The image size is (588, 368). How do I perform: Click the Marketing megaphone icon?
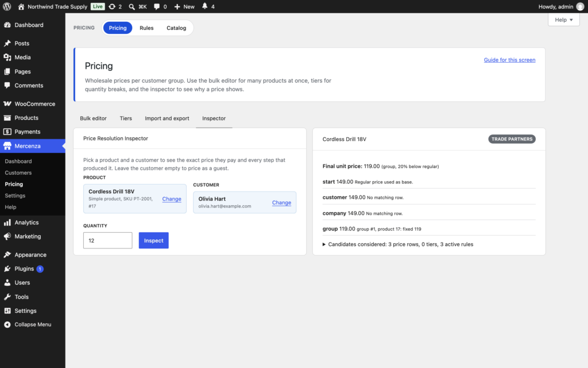(7, 236)
